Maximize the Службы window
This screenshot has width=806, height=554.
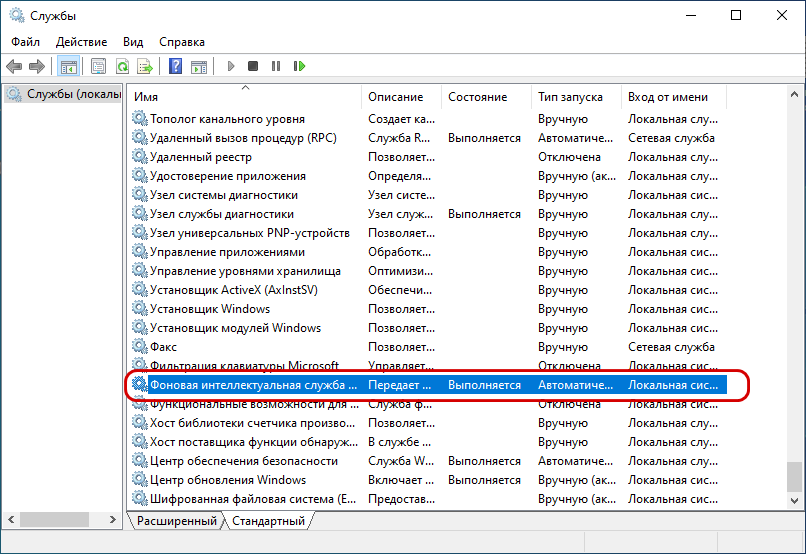tap(736, 15)
